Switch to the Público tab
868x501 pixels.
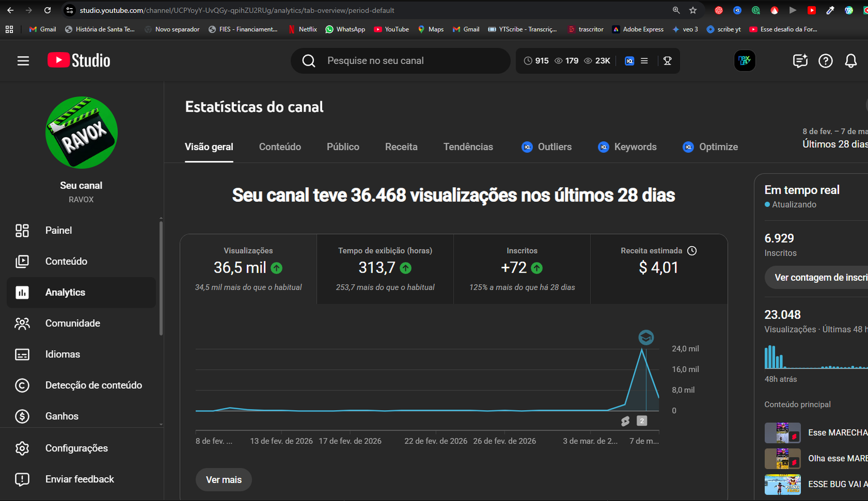(343, 147)
